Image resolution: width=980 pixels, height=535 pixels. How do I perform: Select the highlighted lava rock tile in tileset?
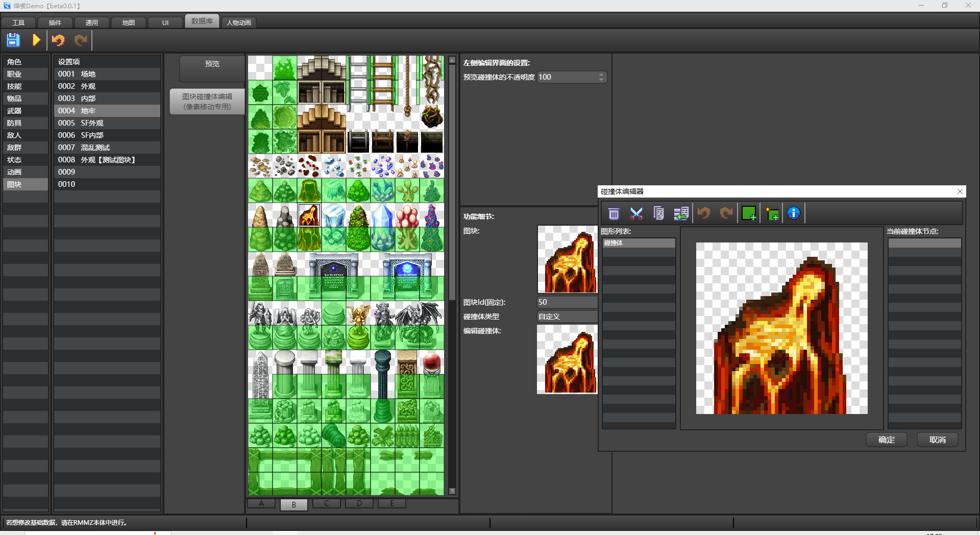309,215
